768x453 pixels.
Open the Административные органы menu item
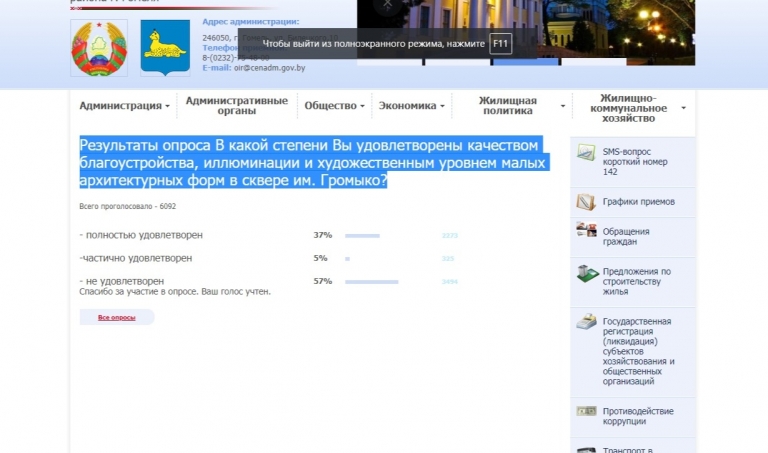236,106
